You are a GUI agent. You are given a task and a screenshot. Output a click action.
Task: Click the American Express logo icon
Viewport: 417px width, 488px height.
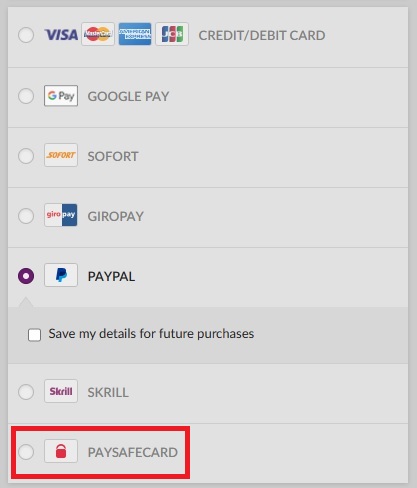pos(135,34)
